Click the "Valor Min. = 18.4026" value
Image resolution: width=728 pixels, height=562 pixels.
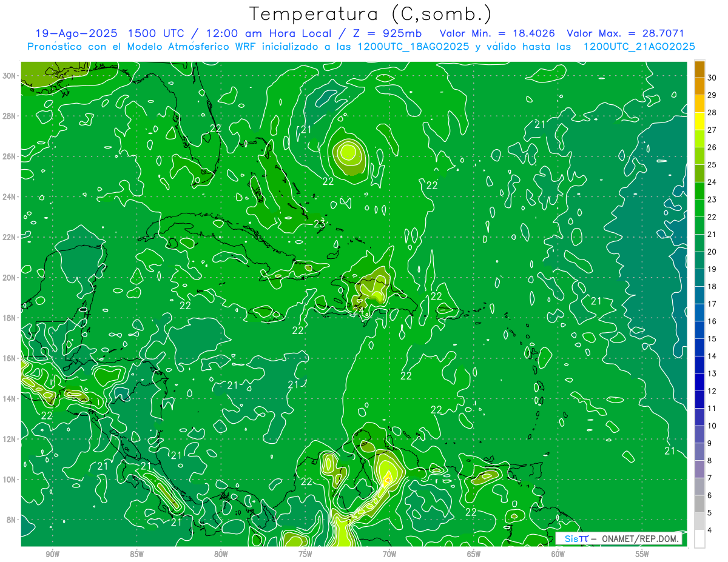click(x=497, y=33)
